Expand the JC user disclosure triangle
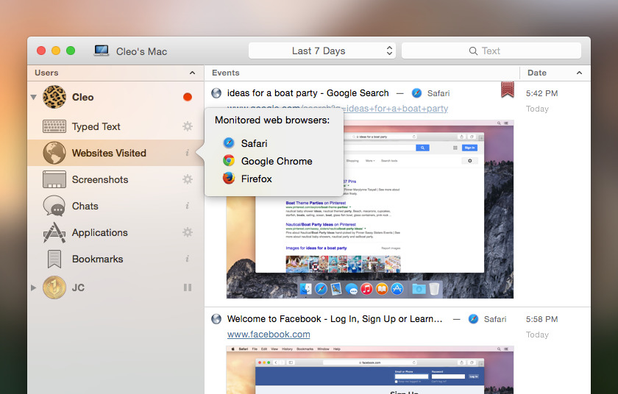Screen dimensions: 618x394 (34, 288)
